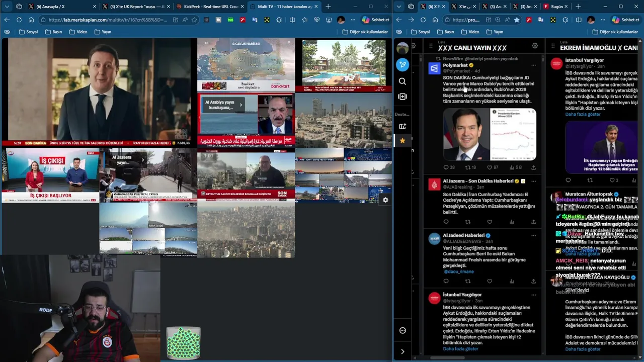Open Diğer sık kullanılanlar in left window
Viewport: 644px width, 362px height.
pos(365,32)
